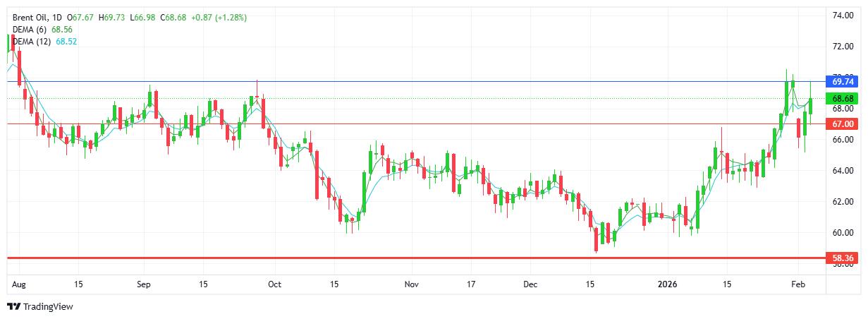Click the TradingView logo icon
Viewport: 868px width, 319px height.
(x=13, y=307)
